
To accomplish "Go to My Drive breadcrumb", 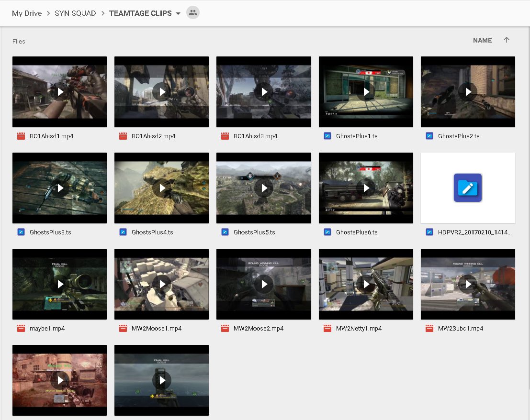I will tap(27, 13).
